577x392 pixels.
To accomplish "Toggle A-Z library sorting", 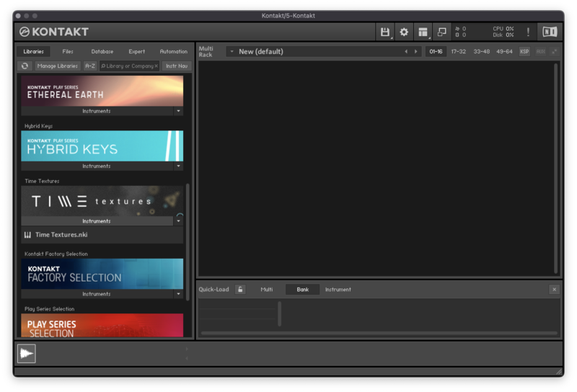I will (89, 66).
